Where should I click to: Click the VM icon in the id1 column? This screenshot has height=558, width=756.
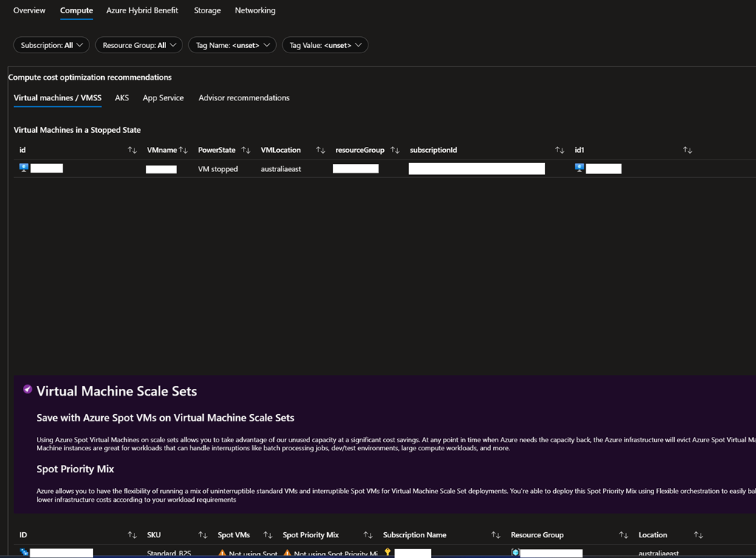(580, 168)
